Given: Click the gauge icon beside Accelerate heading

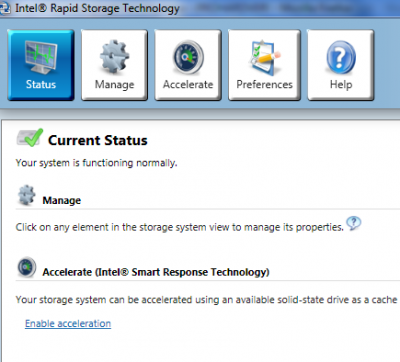Looking at the screenshot, I should coord(27,267).
